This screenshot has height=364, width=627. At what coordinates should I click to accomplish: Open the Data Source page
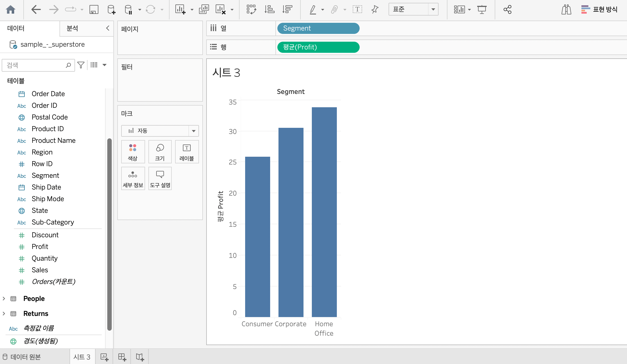(x=22, y=357)
